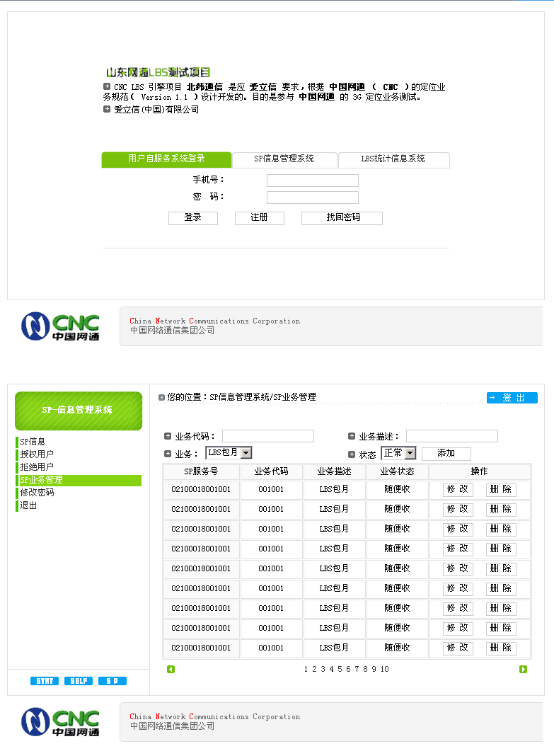Click the blue SELF button

79,681
